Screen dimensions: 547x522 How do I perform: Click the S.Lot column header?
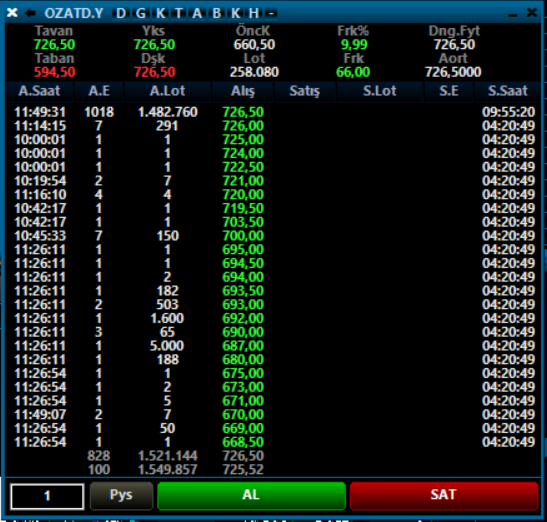tap(380, 91)
